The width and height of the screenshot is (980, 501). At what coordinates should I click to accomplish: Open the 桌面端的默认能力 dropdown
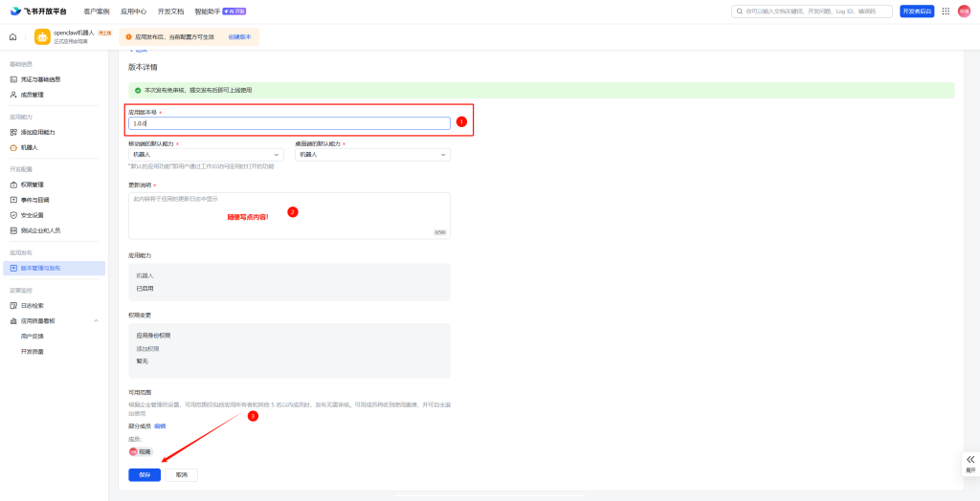pyautogui.click(x=372, y=154)
